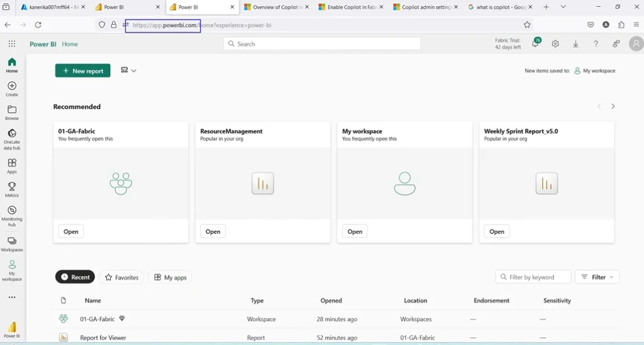Viewport: 644px width, 345px height.
Task: Open the Power BI experience switcher icon
Action: pyautogui.click(x=12, y=330)
